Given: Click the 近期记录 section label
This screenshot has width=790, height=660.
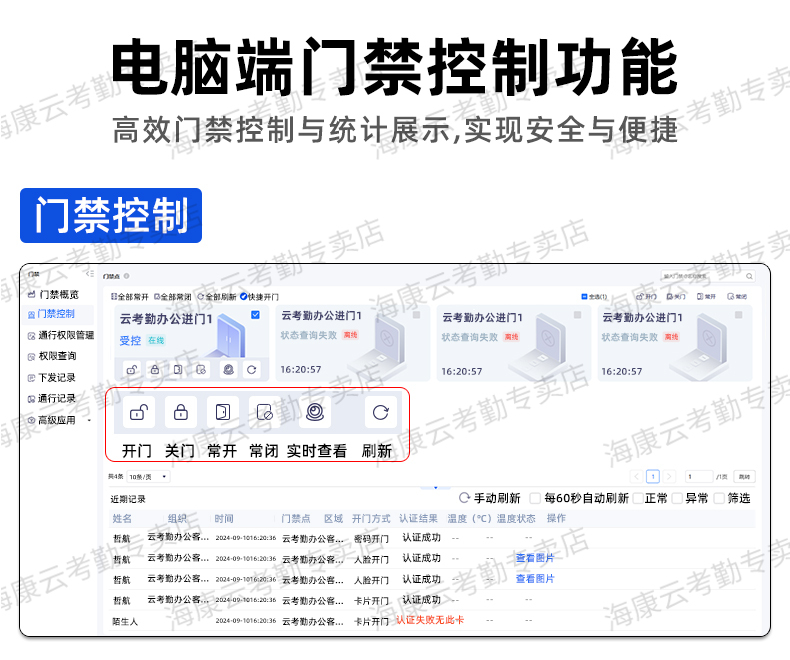Looking at the screenshot, I should (128, 499).
